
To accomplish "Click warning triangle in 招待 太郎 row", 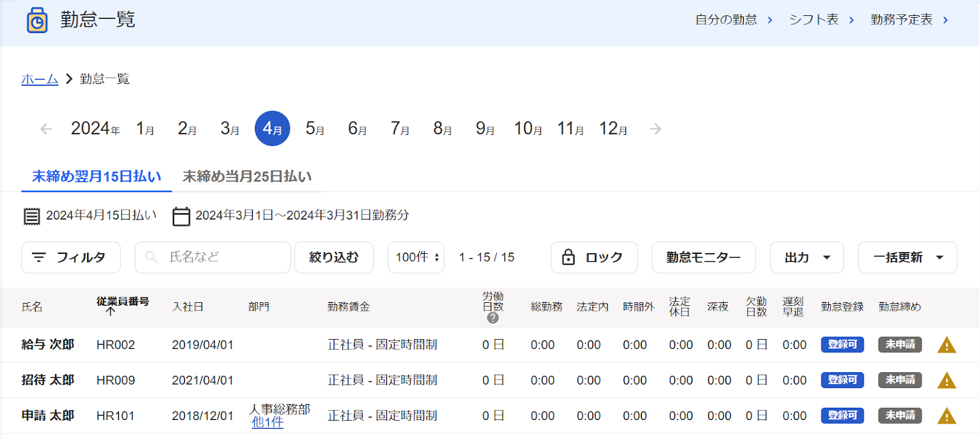I will 946,381.
